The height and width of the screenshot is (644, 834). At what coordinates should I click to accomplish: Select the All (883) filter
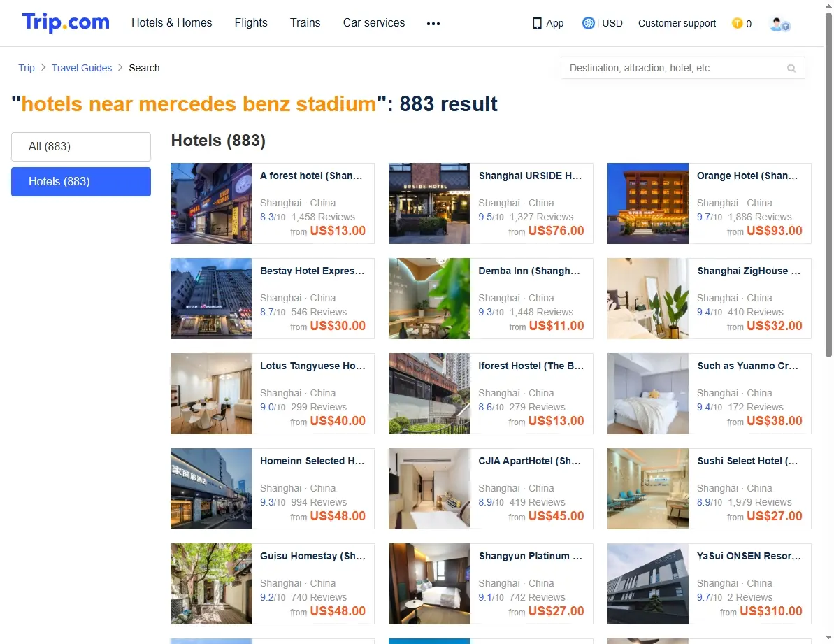[81, 147]
